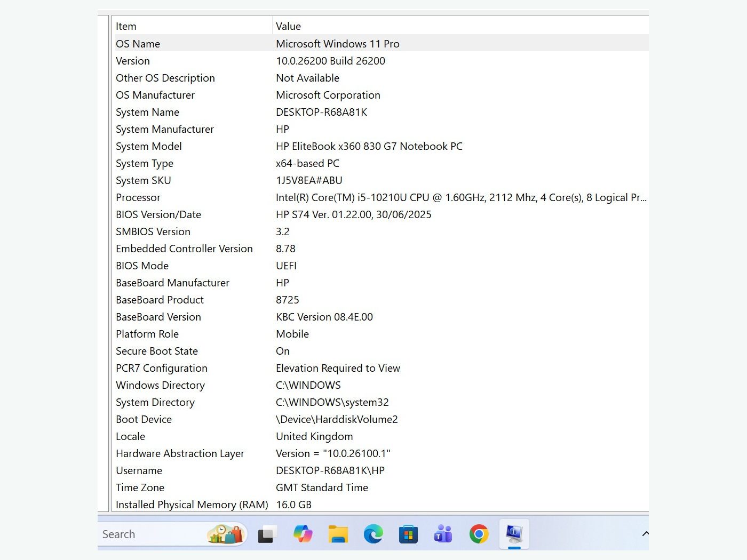Viewport: 747px width, 560px height.
Task: Launch Copilot from the taskbar
Action: (x=303, y=534)
